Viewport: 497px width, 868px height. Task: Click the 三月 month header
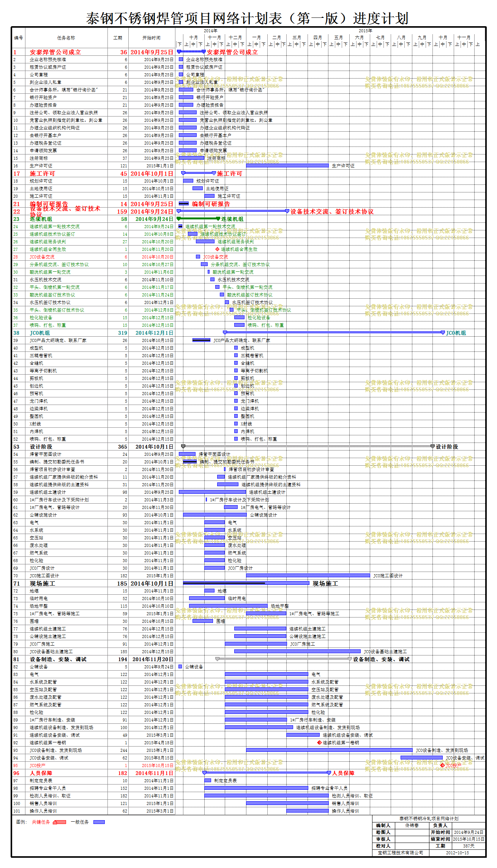[x=297, y=38]
